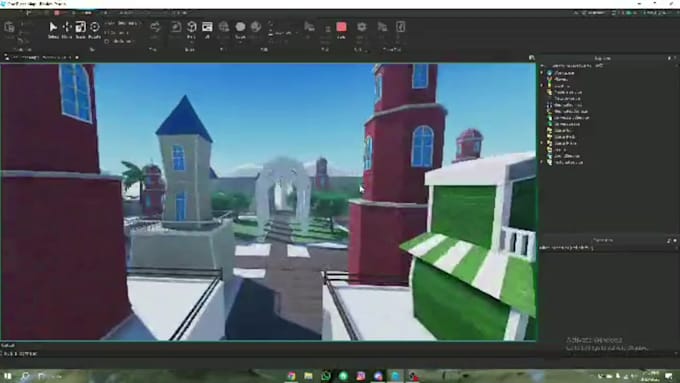Expand the last Explorer service node

542,162
